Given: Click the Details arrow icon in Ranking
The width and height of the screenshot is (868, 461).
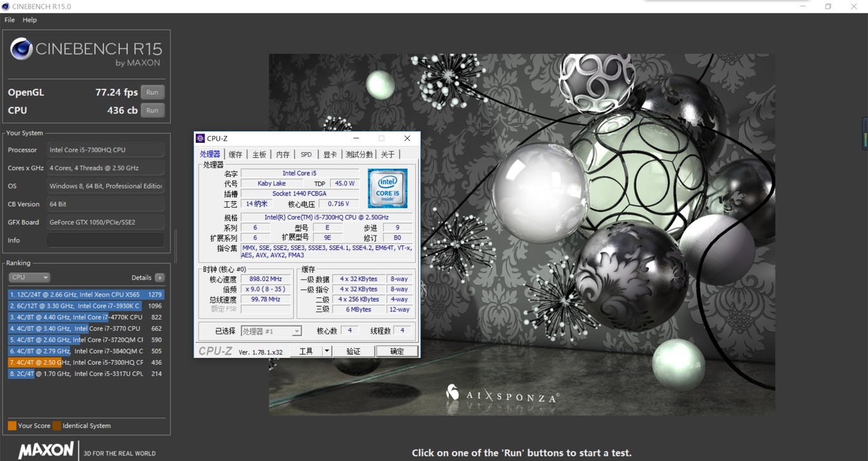Looking at the screenshot, I should pyautogui.click(x=159, y=277).
